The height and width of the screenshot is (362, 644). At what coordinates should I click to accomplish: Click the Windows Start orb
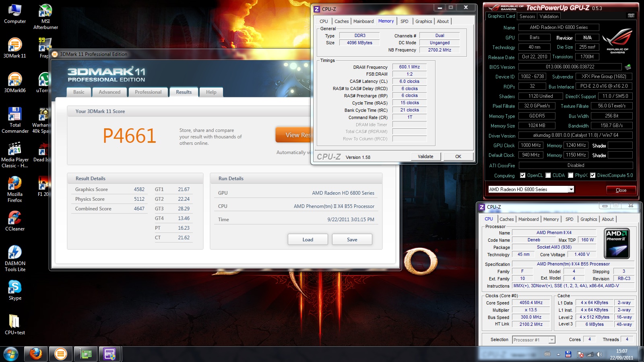click(x=11, y=354)
